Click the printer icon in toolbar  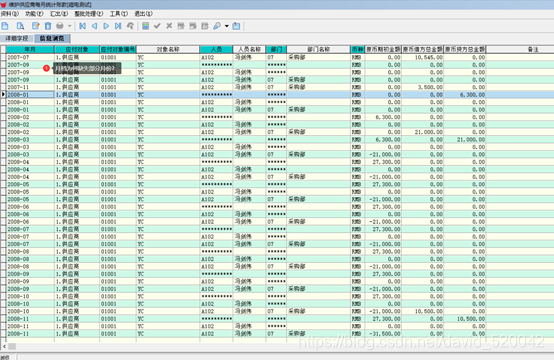[x=60, y=26]
